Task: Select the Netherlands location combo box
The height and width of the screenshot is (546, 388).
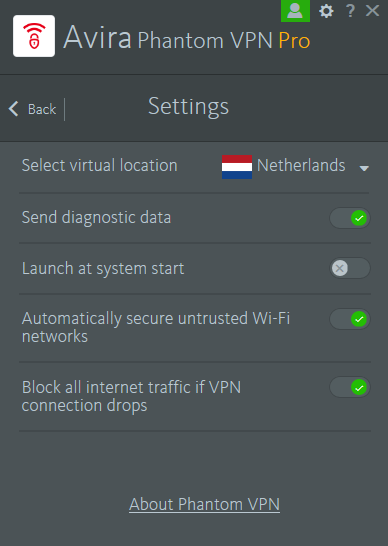Action: coord(295,166)
